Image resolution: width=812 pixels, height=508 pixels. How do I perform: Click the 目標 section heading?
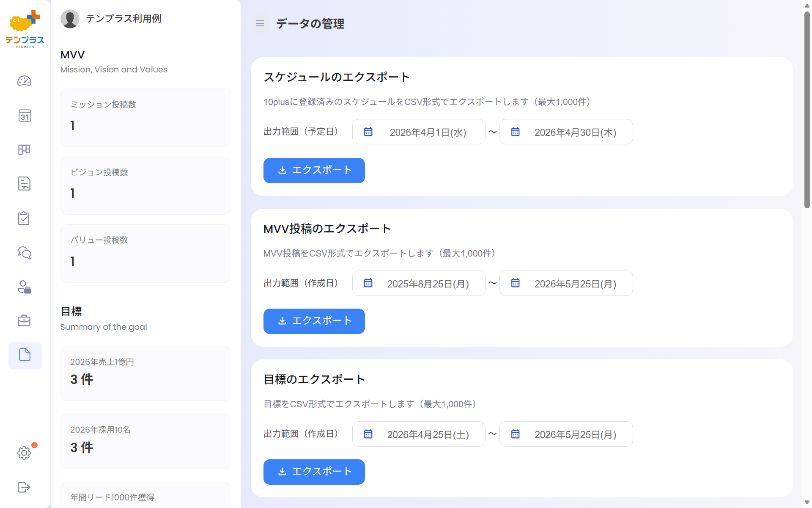pos(71,312)
